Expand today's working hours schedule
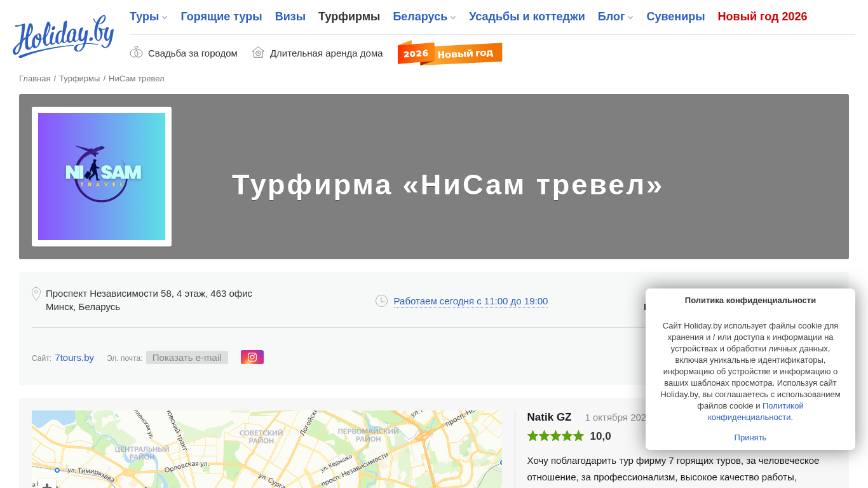The width and height of the screenshot is (868, 488). (470, 301)
